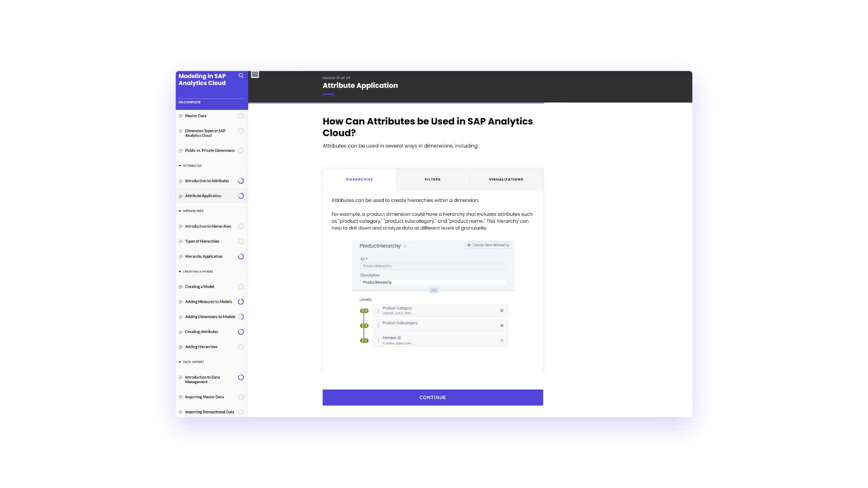Click the drag handle on the Product Category level

[378, 311]
